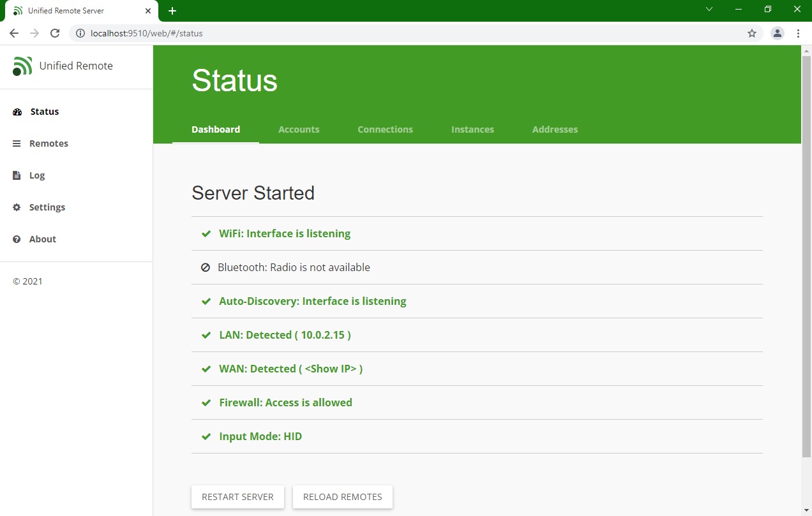Click the About question mark icon
Viewport: 812px width, 516px height.
[17, 239]
